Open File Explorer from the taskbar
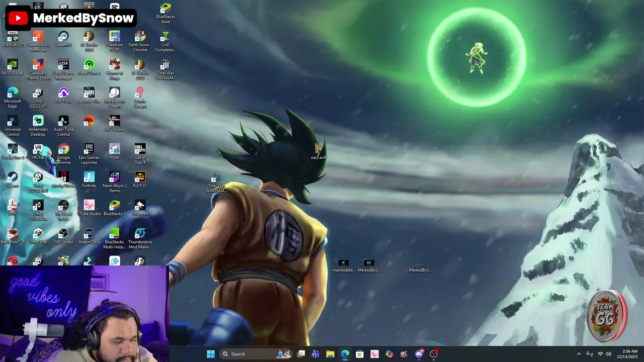 click(x=330, y=354)
